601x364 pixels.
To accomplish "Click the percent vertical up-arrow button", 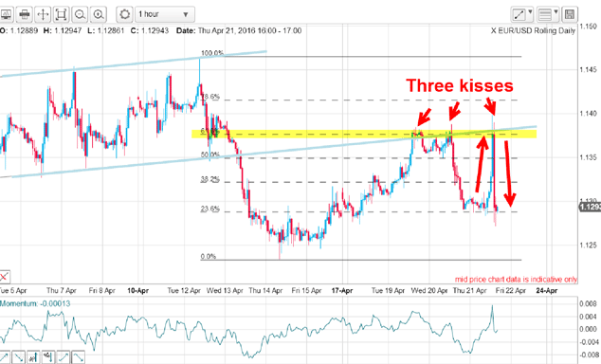I will pyautogui.click(x=33, y=357).
